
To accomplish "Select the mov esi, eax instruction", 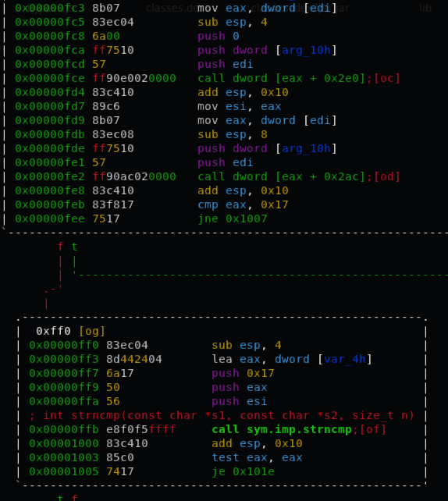I will 240,106.
